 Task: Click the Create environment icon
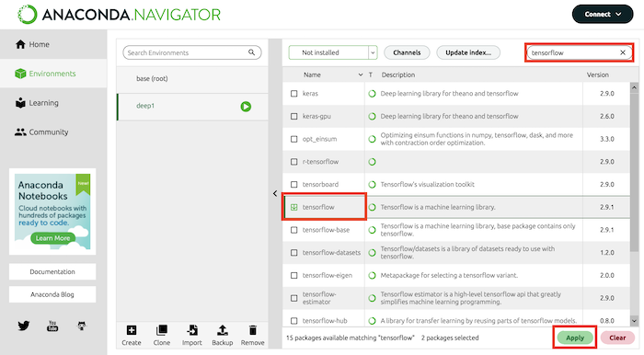(x=132, y=330)
